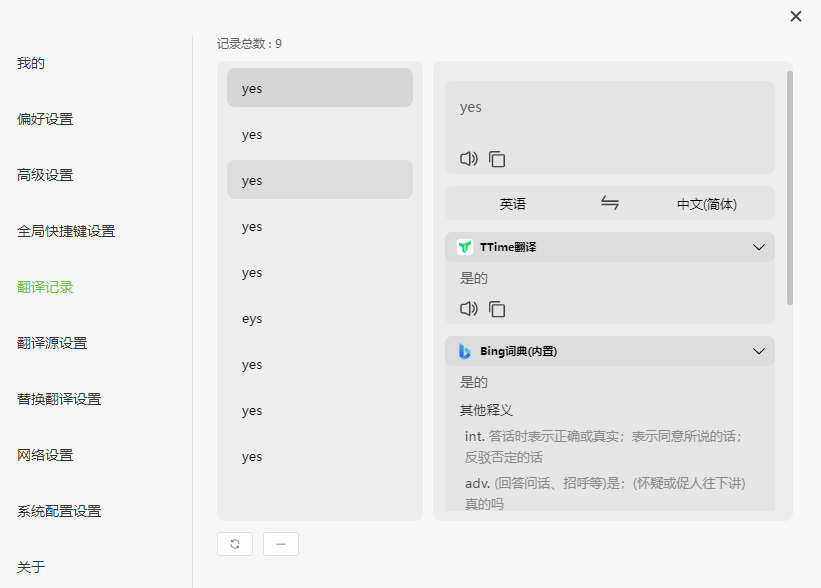Close the settings window
821x588 pixels.
point(795,16)
